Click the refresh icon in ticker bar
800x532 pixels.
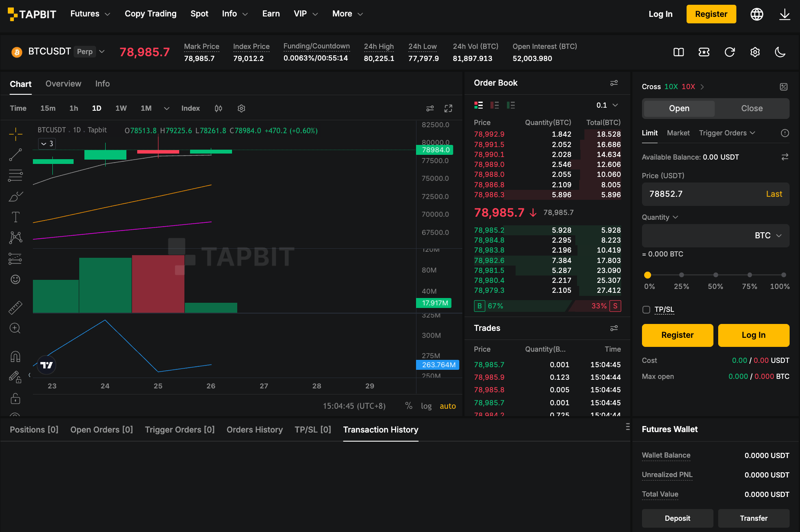(730, 52)
